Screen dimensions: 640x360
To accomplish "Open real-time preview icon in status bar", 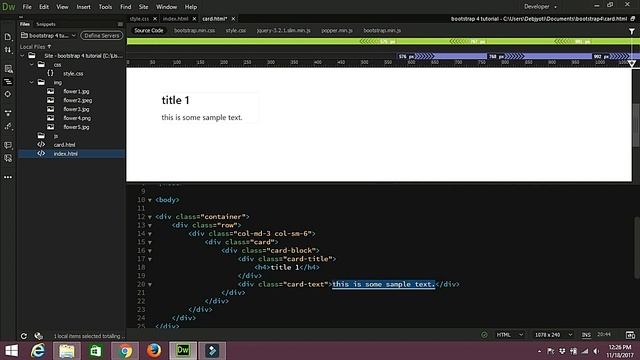I will [x=630, y=335].
